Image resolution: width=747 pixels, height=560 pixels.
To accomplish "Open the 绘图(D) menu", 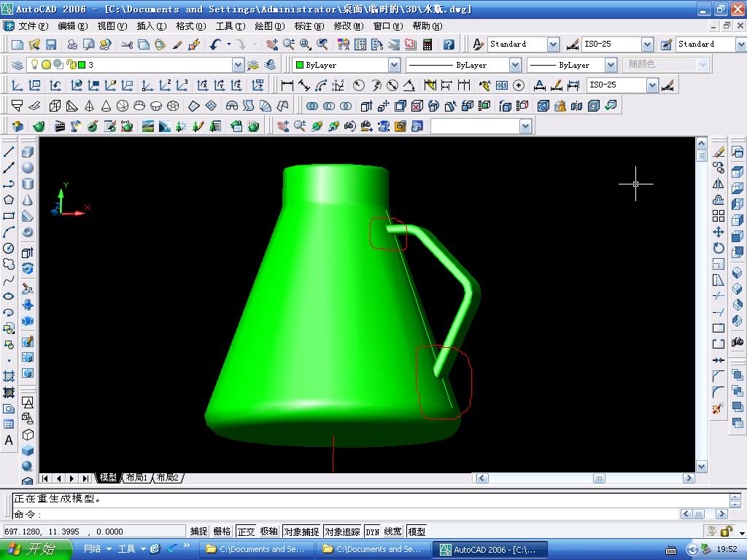I will [x=269, y=26].
